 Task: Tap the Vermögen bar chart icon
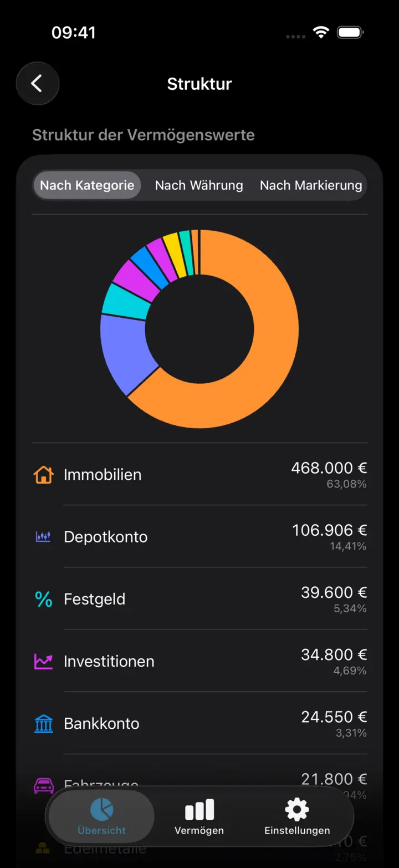point(199,810)
